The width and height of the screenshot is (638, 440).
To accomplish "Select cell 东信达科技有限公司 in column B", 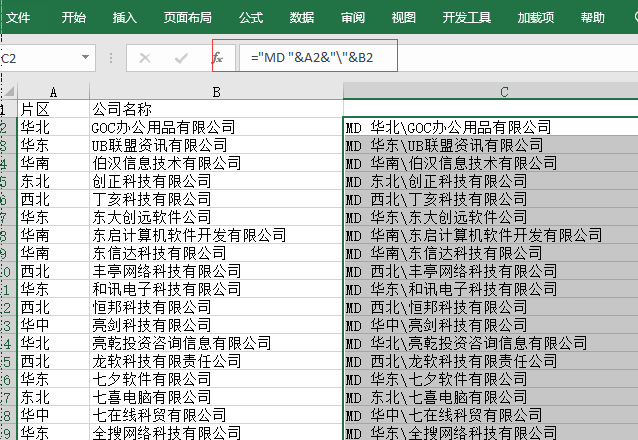I will point(216,253).
